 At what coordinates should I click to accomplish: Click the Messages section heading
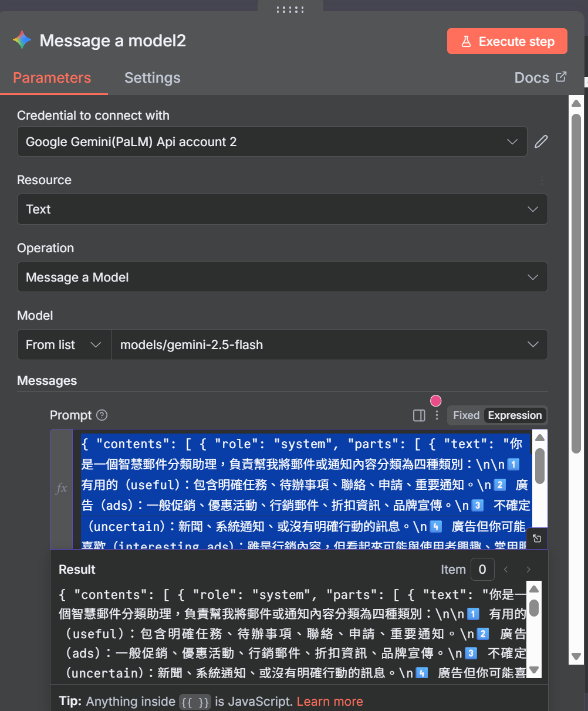pos(47,381)
